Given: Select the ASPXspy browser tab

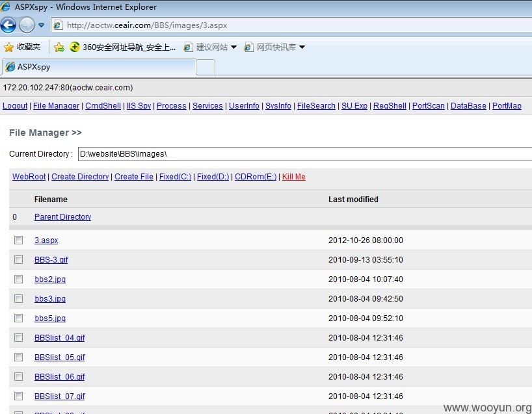Looking at the screenshot, I should pyautogui.click(x=99, y=67).
